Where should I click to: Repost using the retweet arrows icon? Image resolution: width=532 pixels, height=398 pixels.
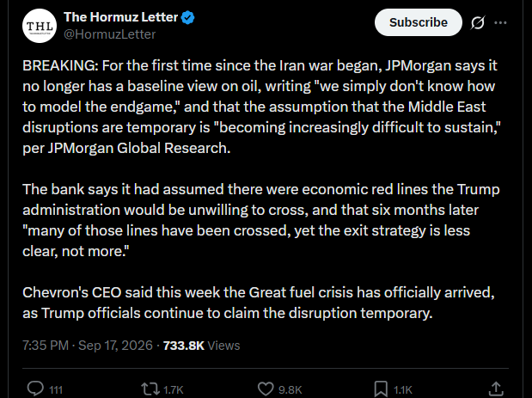pyautogui.click(x=150, y=389)
